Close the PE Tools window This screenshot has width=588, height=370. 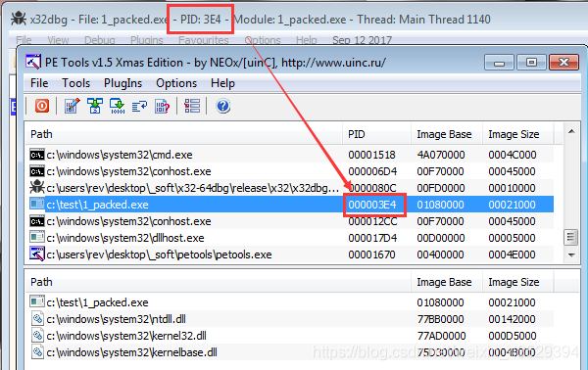point(563,63)
